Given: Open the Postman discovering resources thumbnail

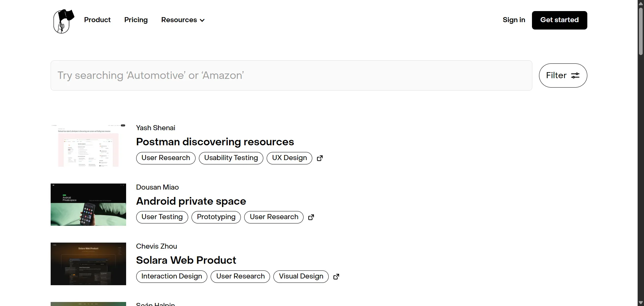Looking at the screenshot, I should [x=88, y=146].
